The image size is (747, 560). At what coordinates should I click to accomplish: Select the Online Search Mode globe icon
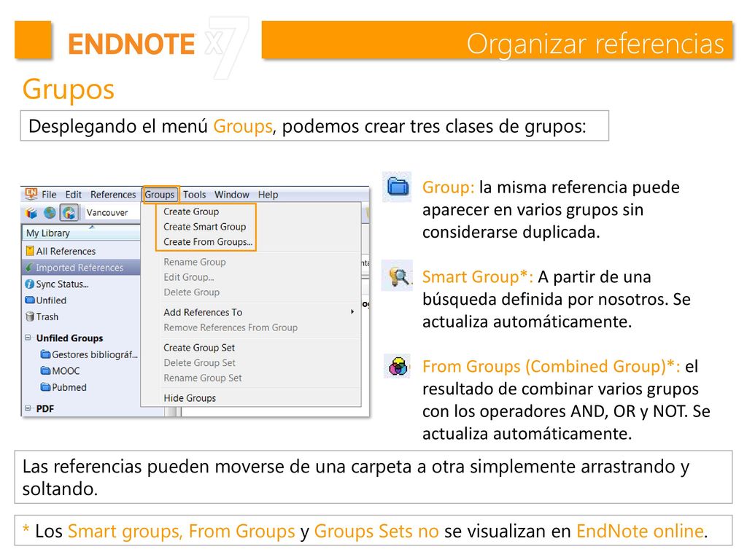[50, 212]
